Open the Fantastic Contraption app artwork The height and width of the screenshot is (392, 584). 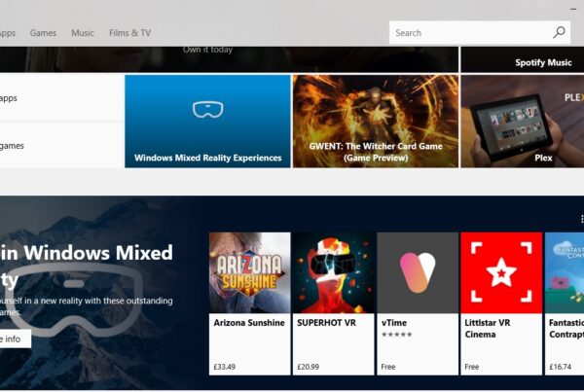click(566, 272)
